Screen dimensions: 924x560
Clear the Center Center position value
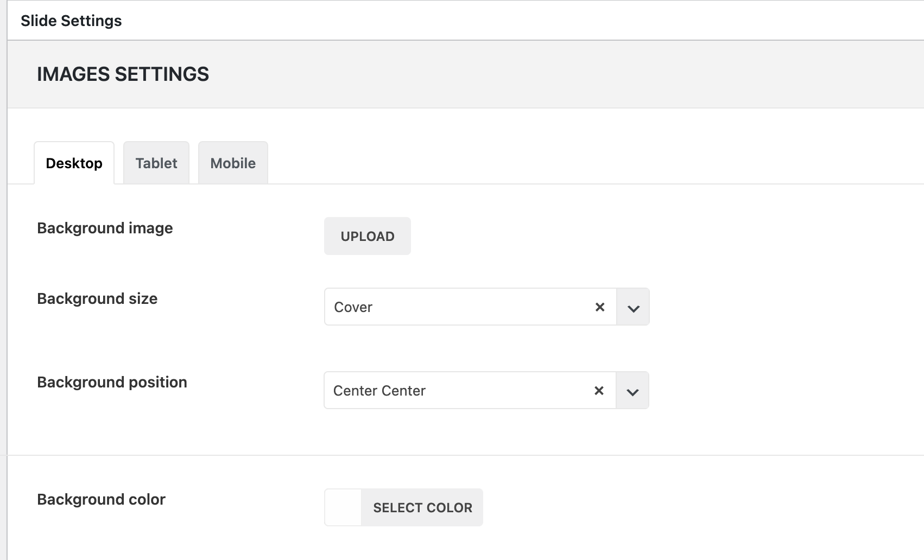point(599,391)
